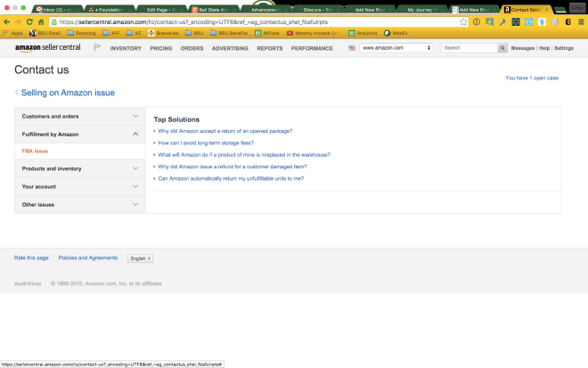Open the www.amazon.com marketplace dropdown
588x368 pixels.
click(396, 47)
